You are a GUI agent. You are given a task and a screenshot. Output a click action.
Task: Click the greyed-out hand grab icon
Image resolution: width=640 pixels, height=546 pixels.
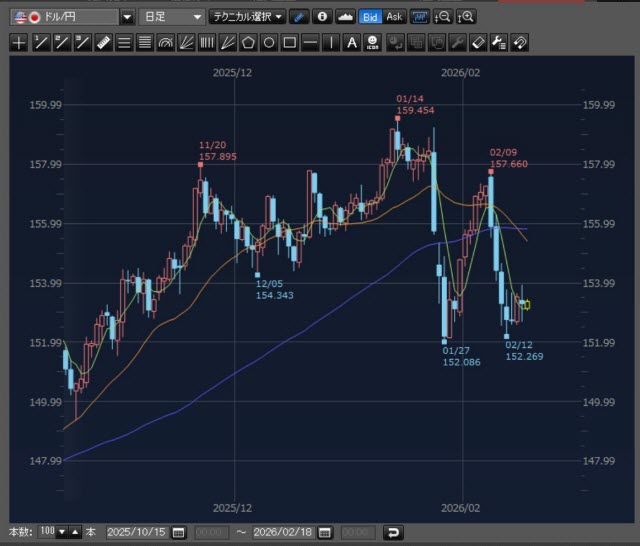click(x=437, y=42)
